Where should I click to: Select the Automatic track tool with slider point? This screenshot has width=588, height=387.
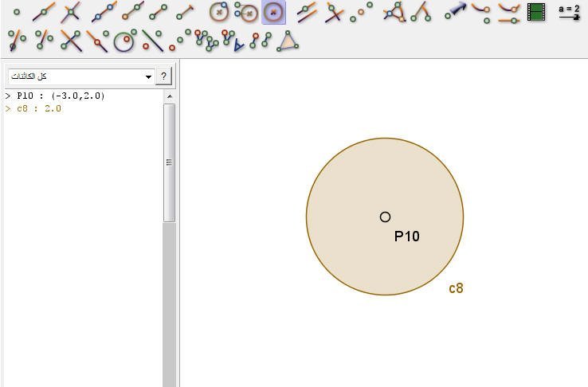509,13
